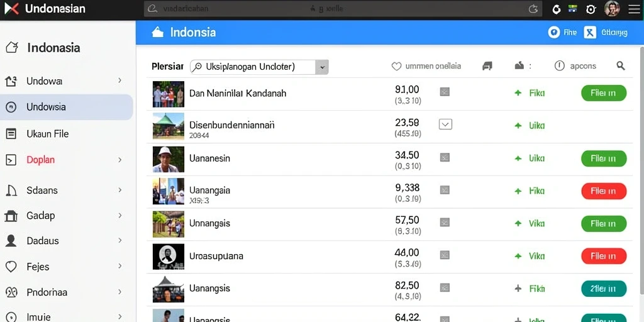
Task: Click the Disenbundenniannañ row title
Action: coord(231,125)
